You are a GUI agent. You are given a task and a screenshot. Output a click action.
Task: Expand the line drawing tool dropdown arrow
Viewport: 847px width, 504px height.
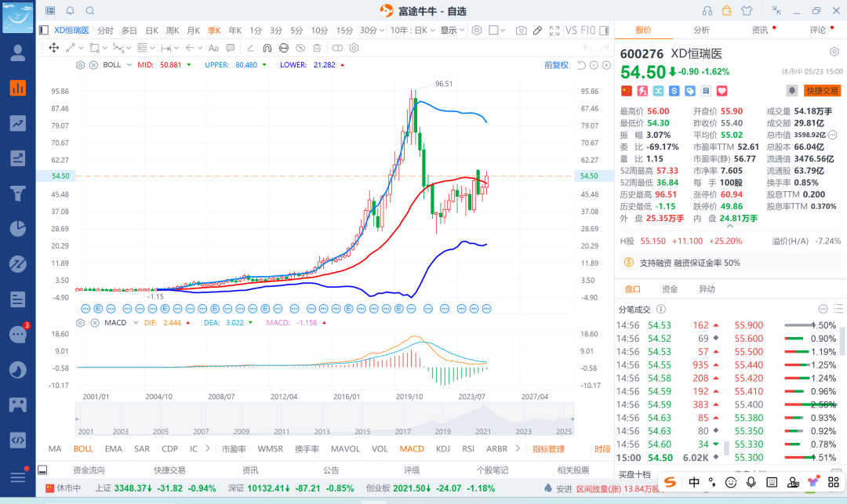pyautogui.click(x=79, y=48)
